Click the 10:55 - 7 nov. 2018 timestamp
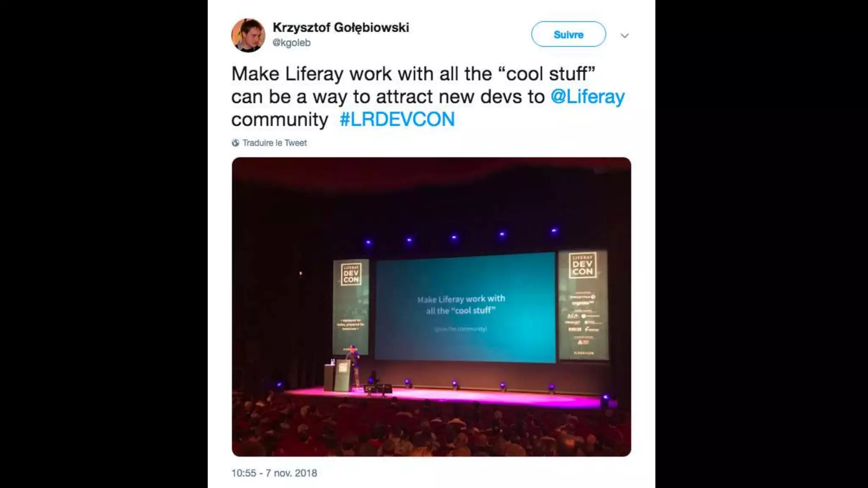The height and width of the screenshot is (488, 868). 274,473
